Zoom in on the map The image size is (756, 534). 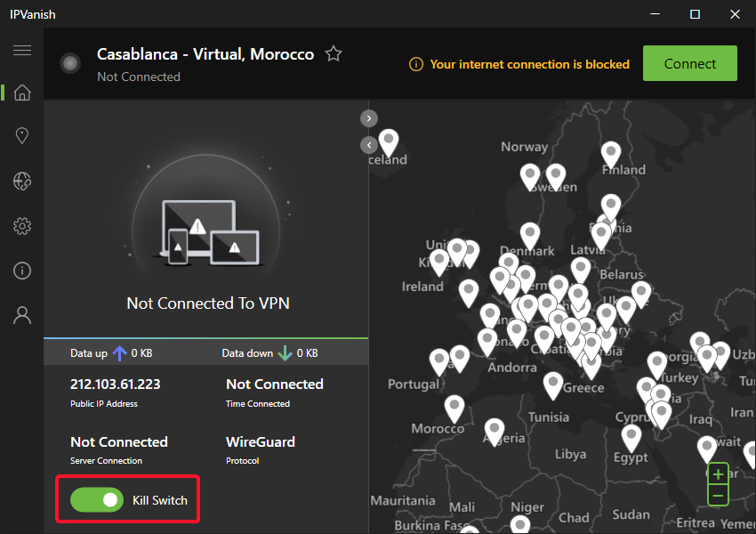(718, 474)
